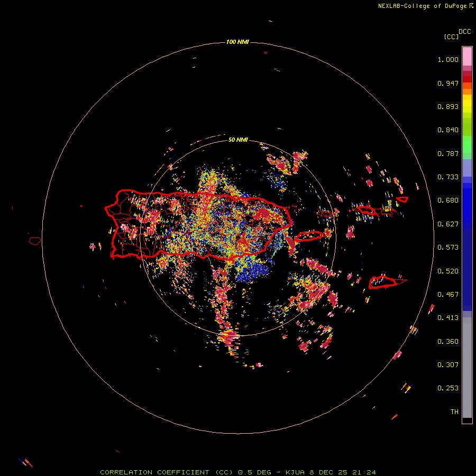Click the 1.000 scale value
This screenshot has width=476, height=476.
point(448,59)
